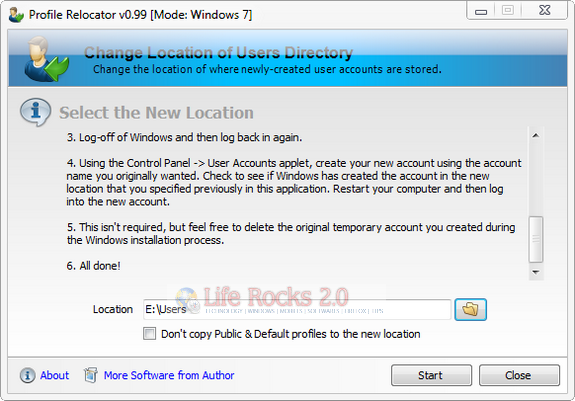Click the scroll up arrow of instructions
Image resolution: width=575 pixels, height=401 pixels.
536,136
